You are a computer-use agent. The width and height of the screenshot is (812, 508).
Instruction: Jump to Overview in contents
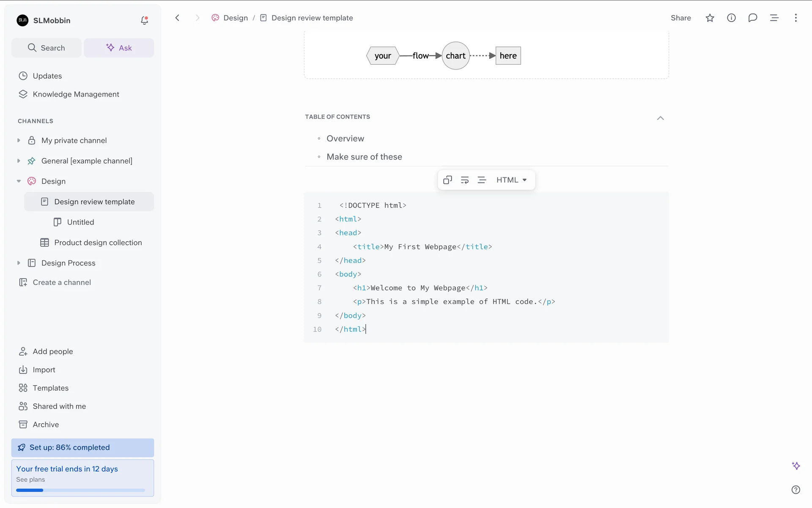(x=345, y=138)
